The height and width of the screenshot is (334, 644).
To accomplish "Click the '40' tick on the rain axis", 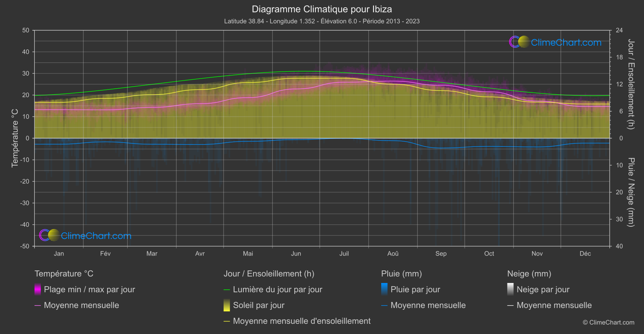I will [619, 246].
